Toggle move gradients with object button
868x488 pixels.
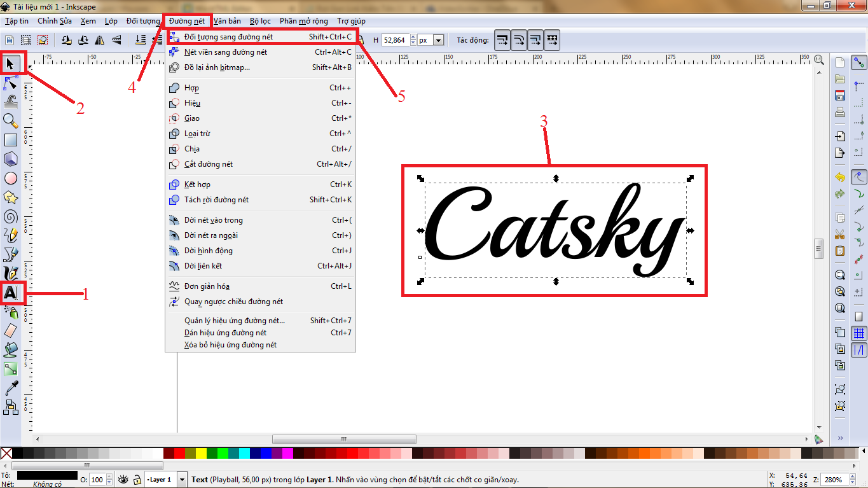pos(535,40)
